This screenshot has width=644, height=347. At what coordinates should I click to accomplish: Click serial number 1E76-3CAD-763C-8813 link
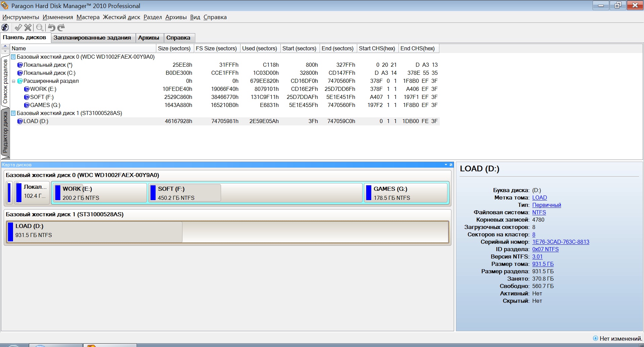point(560,242)
